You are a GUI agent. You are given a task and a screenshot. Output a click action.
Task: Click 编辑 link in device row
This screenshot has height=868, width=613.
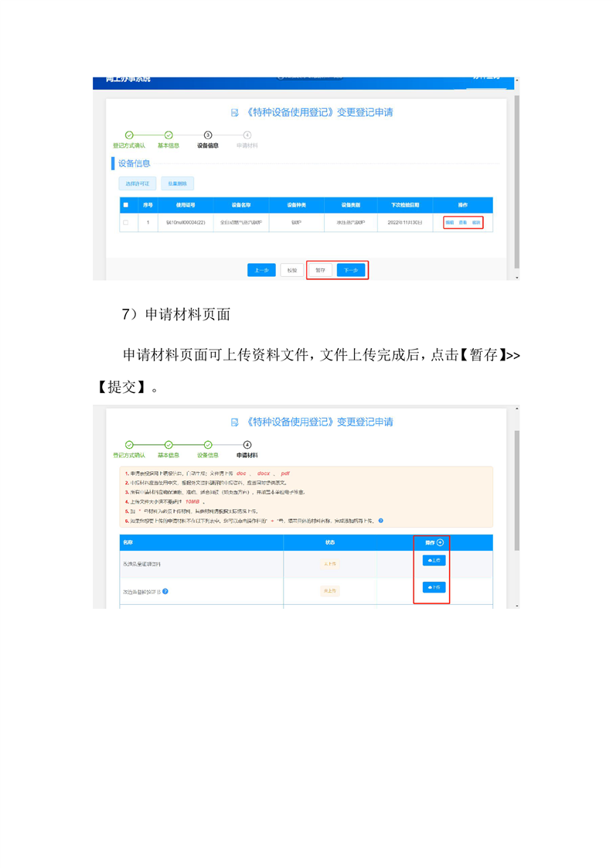(450, 223)
